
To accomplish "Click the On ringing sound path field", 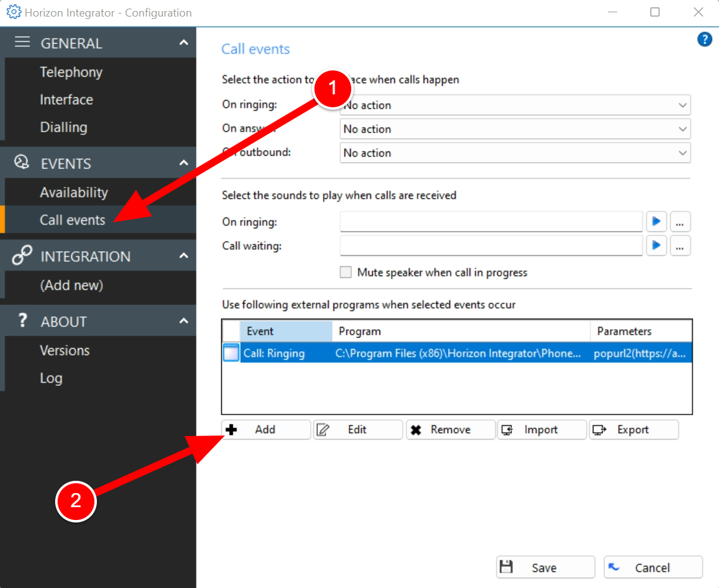I will coord(491,222).
